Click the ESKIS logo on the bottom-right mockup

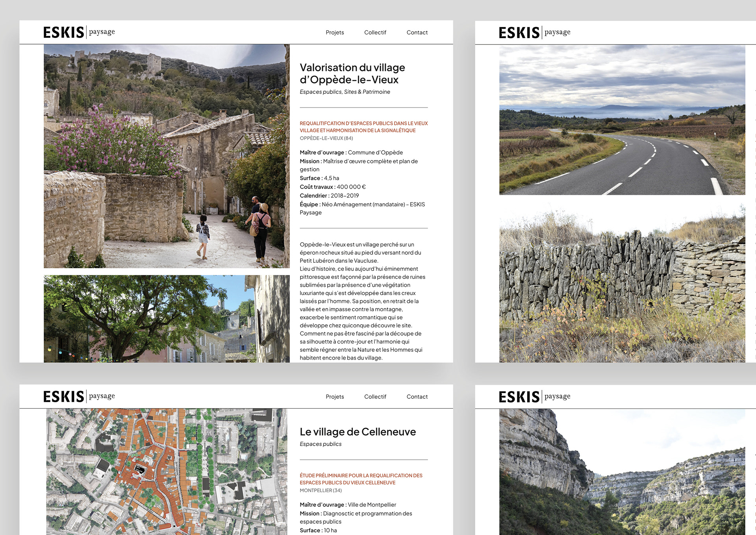click(x=534, y=397)
